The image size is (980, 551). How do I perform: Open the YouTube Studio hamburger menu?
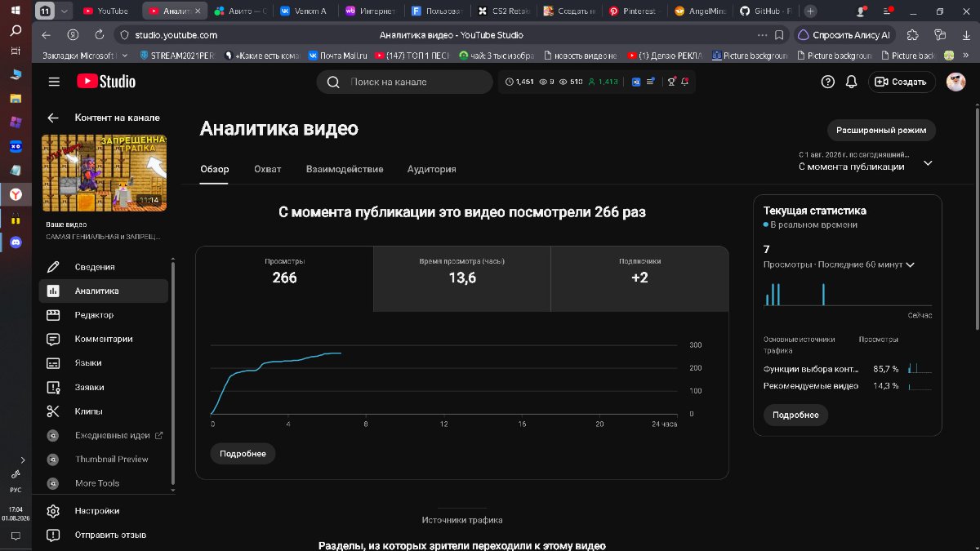[x=54, y=82]
